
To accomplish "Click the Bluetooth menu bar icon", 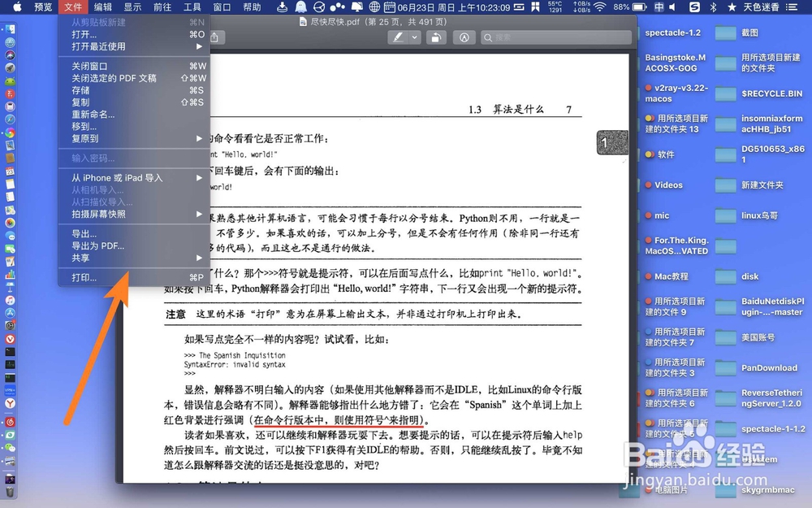I will click(x=713, y=7).
